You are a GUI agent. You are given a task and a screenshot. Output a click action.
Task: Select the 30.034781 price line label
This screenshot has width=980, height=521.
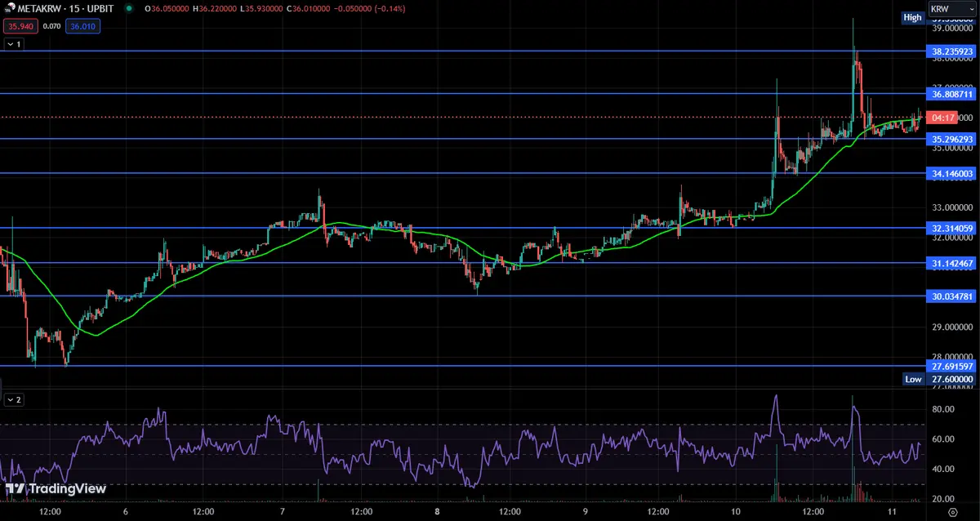tap(952, 296)
